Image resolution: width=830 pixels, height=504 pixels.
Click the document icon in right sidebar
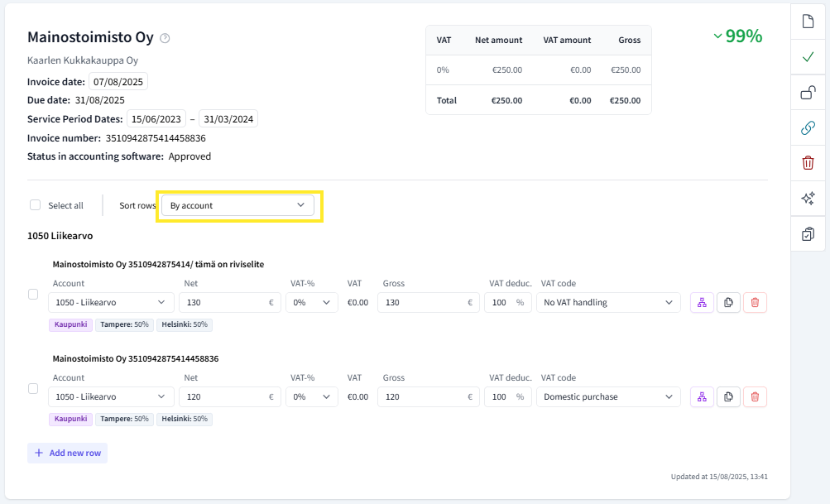coord(808,22)
